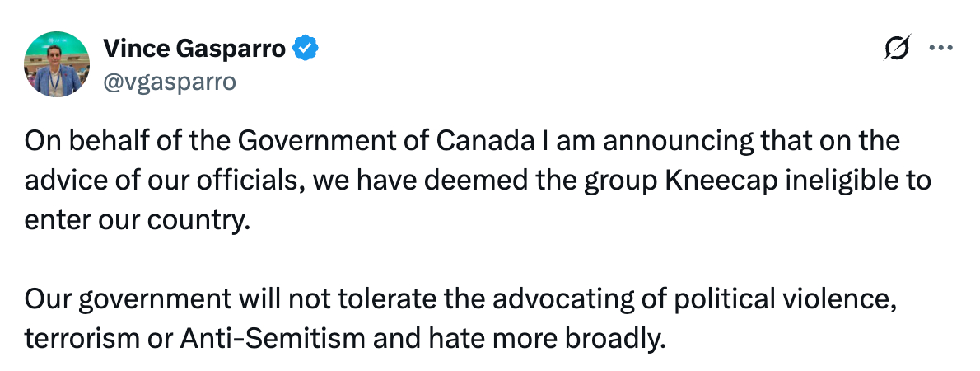Open Vince Gasparro's profile picture

coord(58,64)
